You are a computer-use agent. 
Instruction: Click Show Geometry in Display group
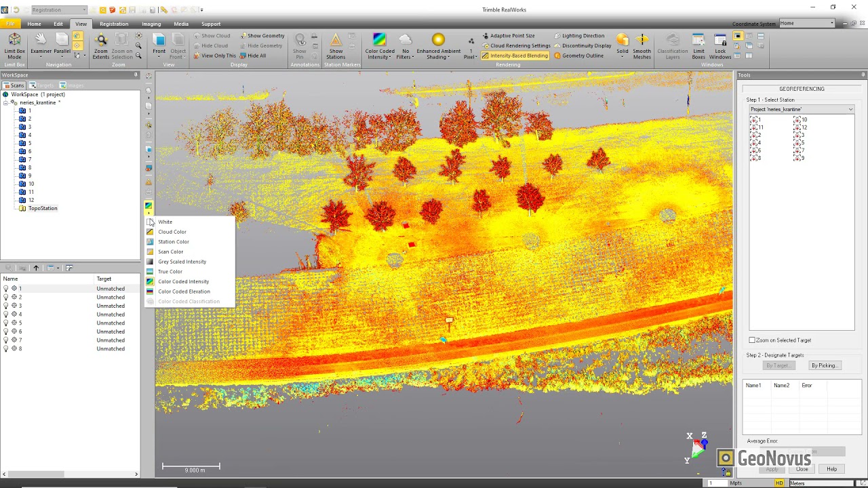coord(262,36)
